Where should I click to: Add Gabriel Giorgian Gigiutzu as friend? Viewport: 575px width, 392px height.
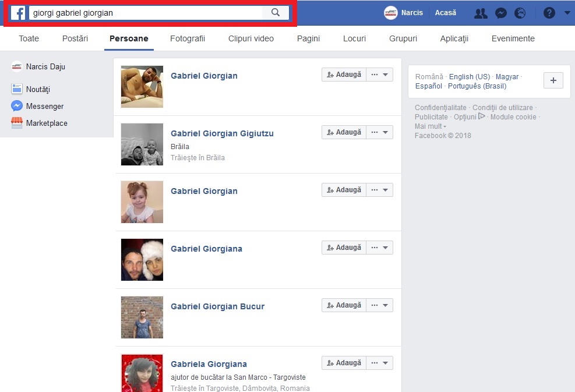[x=344, y=132]
